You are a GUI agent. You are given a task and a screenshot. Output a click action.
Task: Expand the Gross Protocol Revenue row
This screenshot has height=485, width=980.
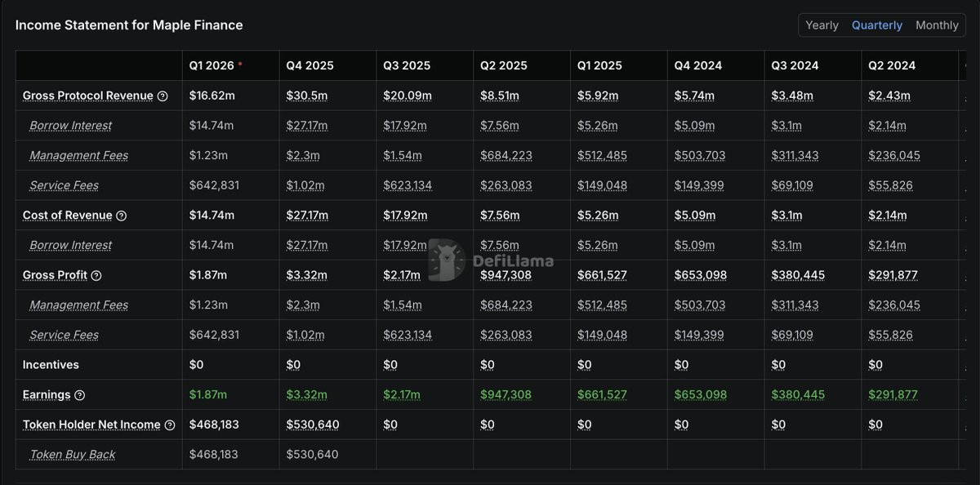(87, 96)
